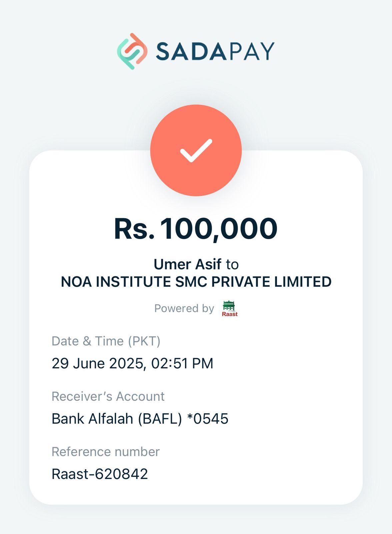
Task: Click the word "Raast" in red under logo
Action: pos(230,314)
